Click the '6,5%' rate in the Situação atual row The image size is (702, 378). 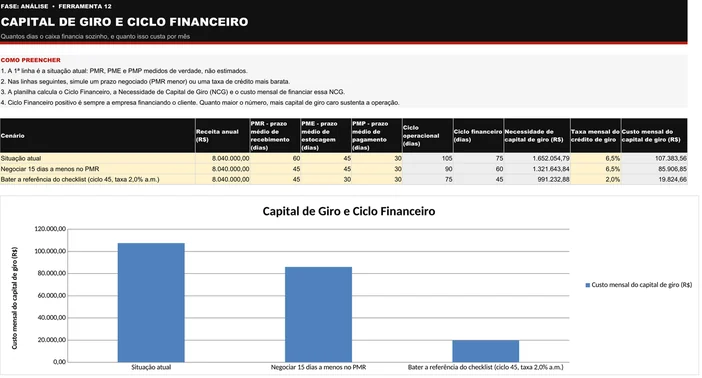pyautogui.click(x=595, y=159)
